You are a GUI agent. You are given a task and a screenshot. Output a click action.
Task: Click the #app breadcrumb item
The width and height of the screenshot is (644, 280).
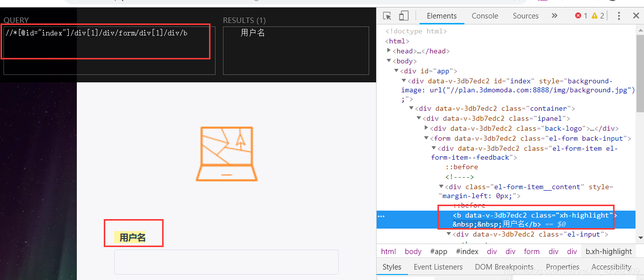point(439,252)
